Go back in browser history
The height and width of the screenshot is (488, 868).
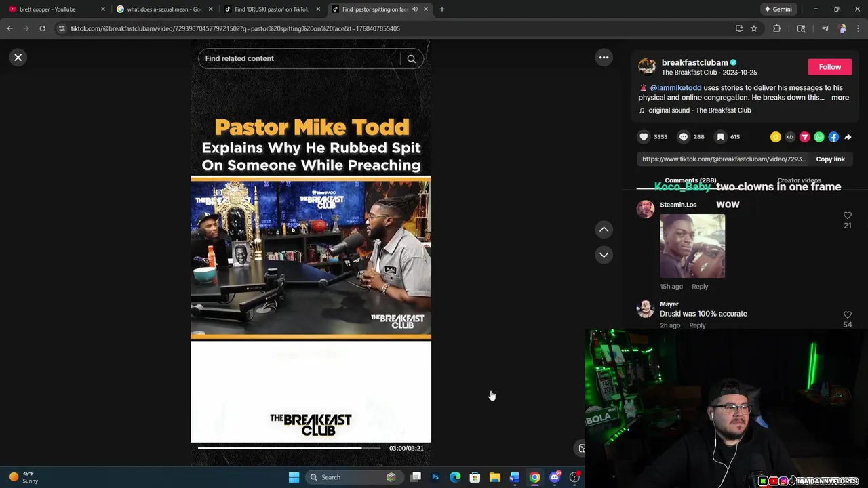[x=9, y=28]
